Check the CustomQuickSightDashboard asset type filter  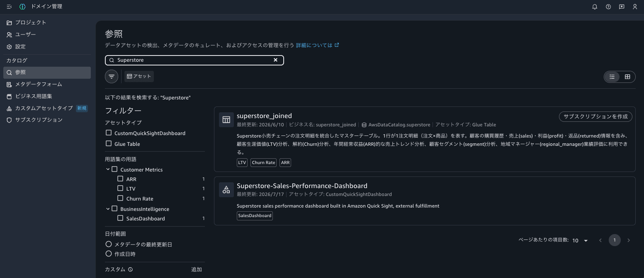click(109, 133)
